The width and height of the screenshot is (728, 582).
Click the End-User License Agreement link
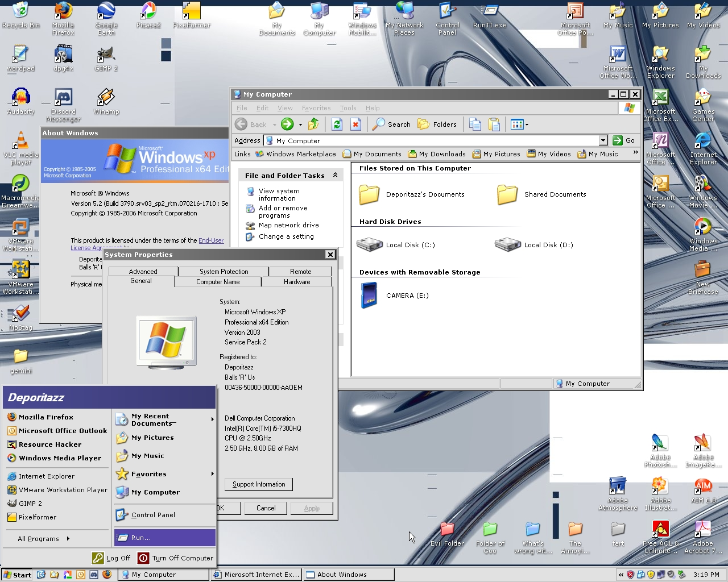point(210,240)
